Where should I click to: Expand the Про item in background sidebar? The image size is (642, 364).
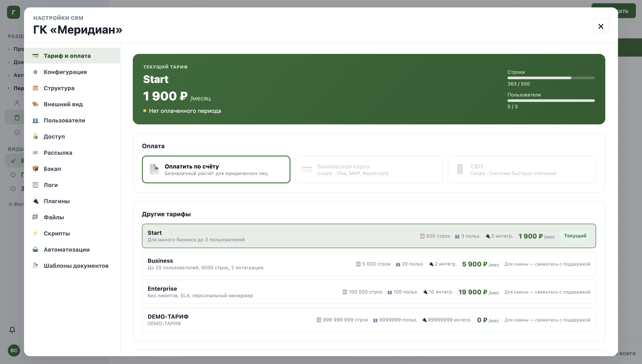click(9, 49)
